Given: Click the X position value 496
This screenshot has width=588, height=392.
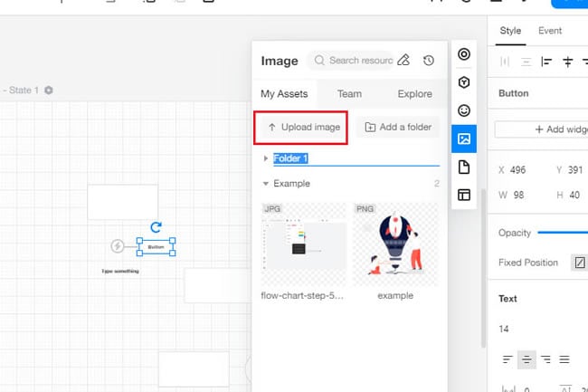Looking at the screenshot, I should pyautogui.click(x=517, y=170).
